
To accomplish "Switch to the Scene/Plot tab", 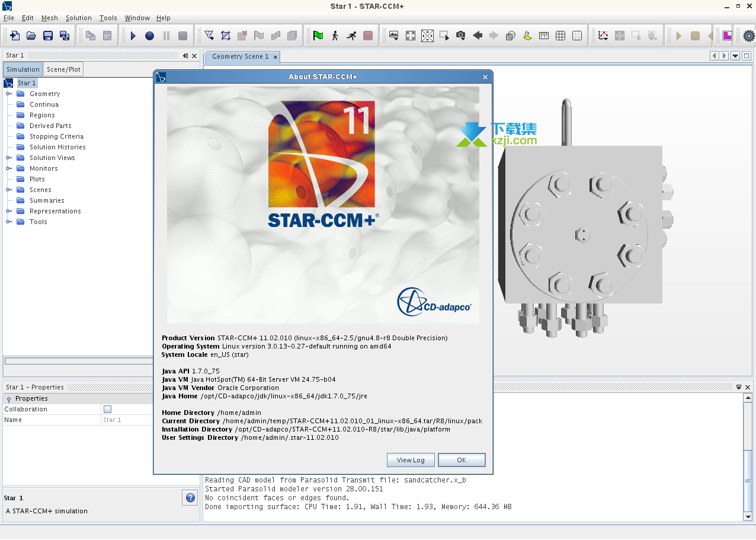I will tap(63, 69).
